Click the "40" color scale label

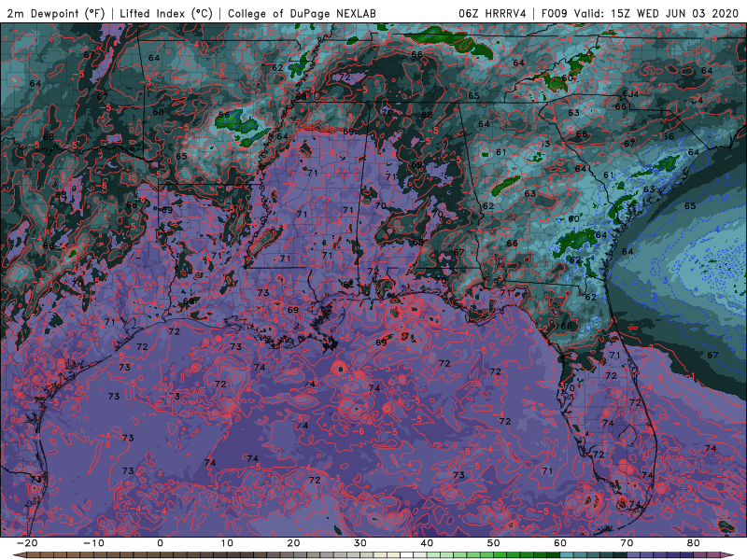[x=427, y=543]
